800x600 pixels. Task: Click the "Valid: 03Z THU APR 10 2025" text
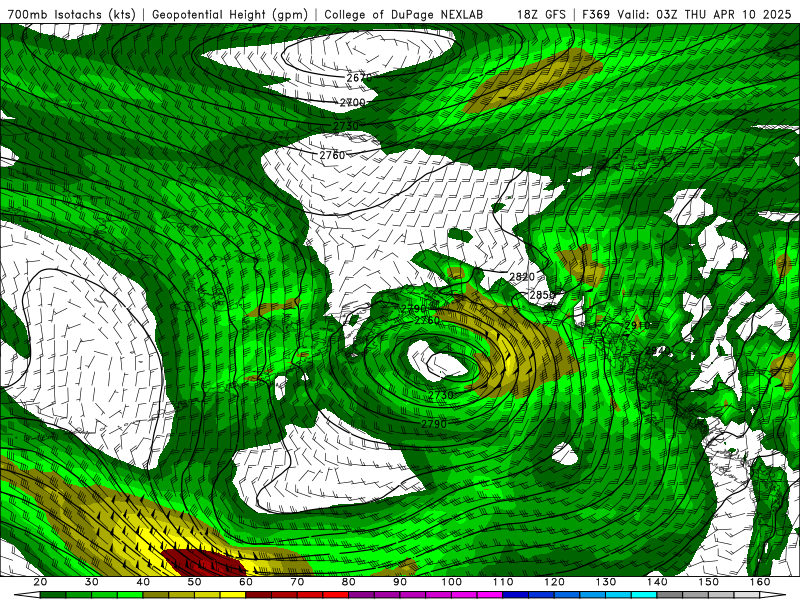coord(705,14)
